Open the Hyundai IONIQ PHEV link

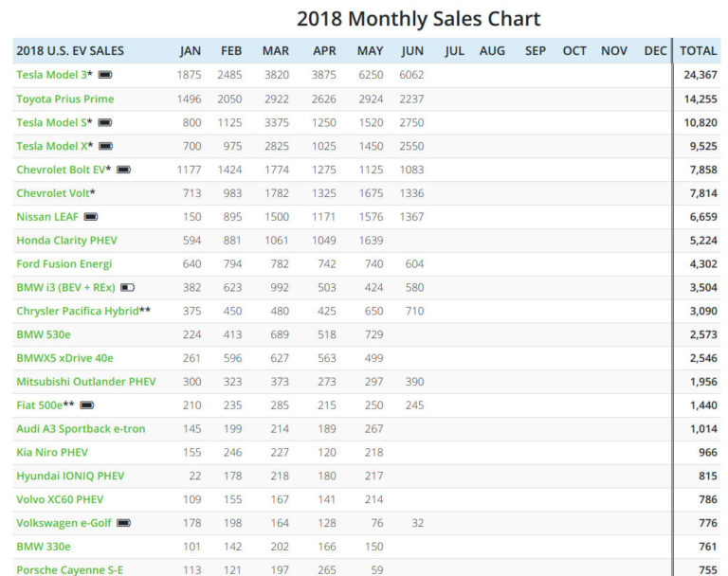pyautogui.click(x=70, y=477)
